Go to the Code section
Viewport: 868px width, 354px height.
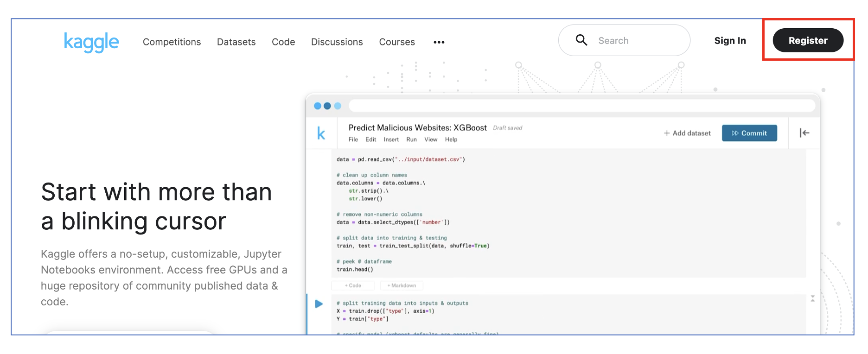283,42
